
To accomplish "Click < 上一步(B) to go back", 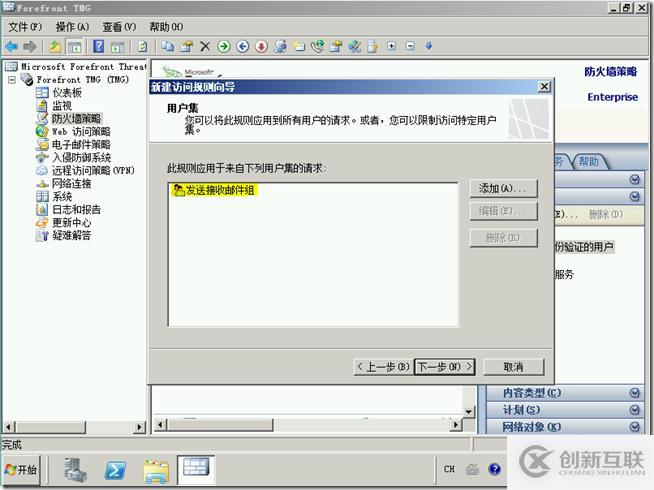I will (x=383, y=367).
